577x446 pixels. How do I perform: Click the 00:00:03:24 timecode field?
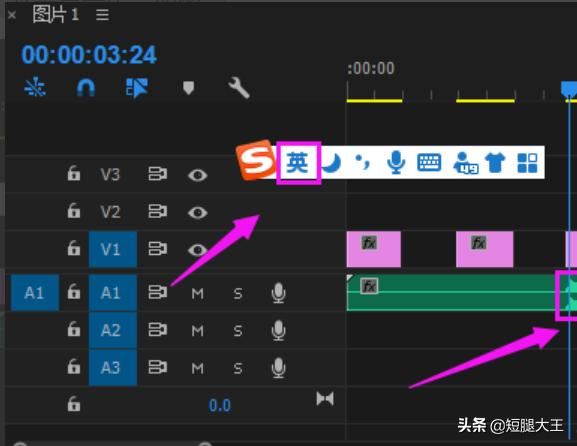pos(89,55)
